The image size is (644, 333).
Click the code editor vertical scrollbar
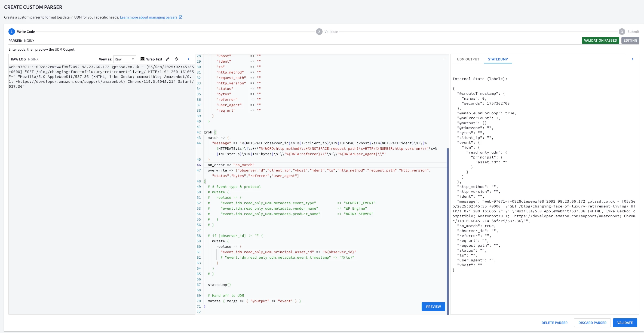448,231
